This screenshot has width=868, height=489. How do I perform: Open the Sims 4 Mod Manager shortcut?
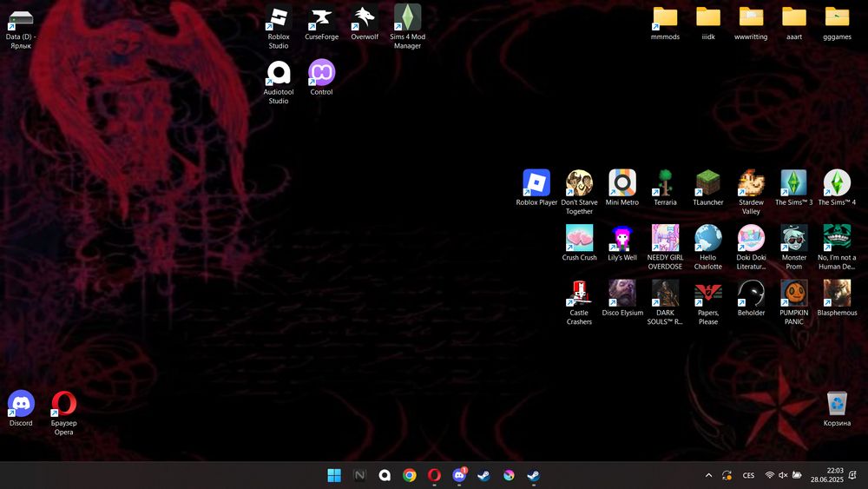(407, 28)
